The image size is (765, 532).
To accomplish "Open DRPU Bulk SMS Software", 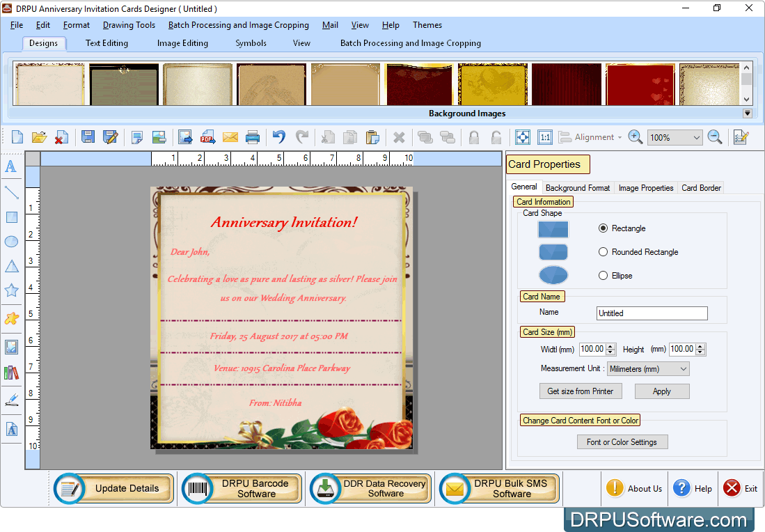I will (x=498, y=489).
